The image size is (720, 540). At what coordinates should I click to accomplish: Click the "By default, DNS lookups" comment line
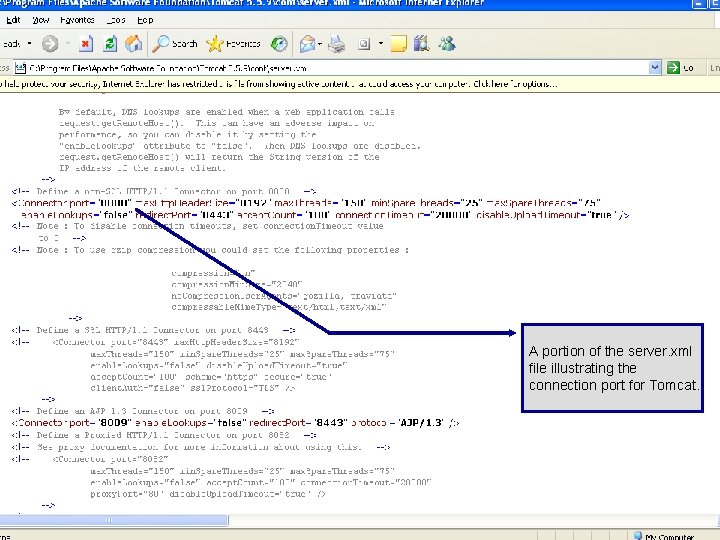tap(227, 112)
